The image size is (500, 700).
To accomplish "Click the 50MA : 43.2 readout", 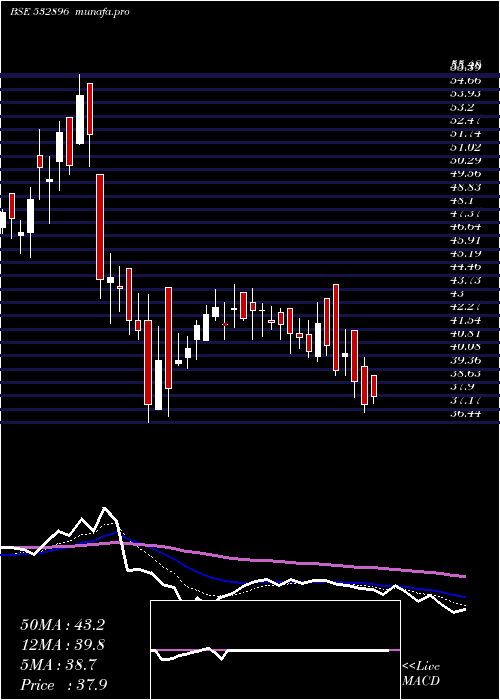I will pos(62,625).
